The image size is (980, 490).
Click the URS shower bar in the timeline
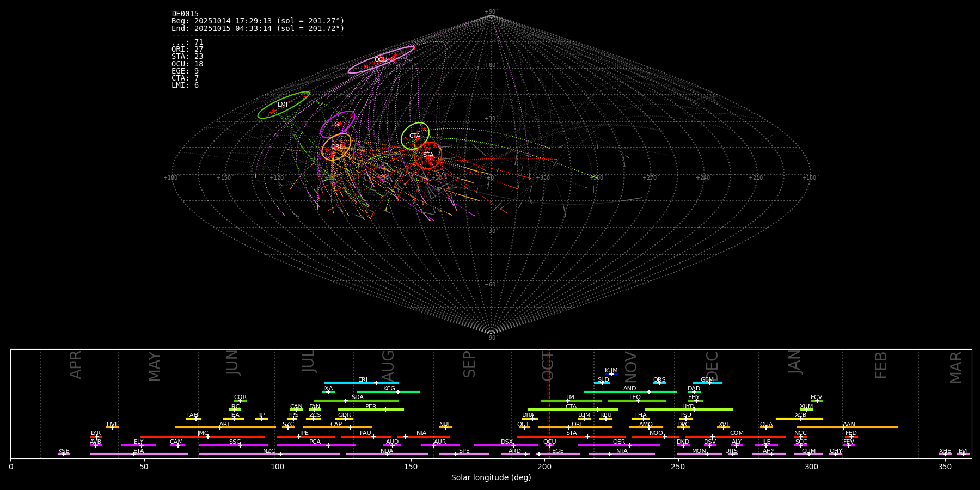pos(732,454)
